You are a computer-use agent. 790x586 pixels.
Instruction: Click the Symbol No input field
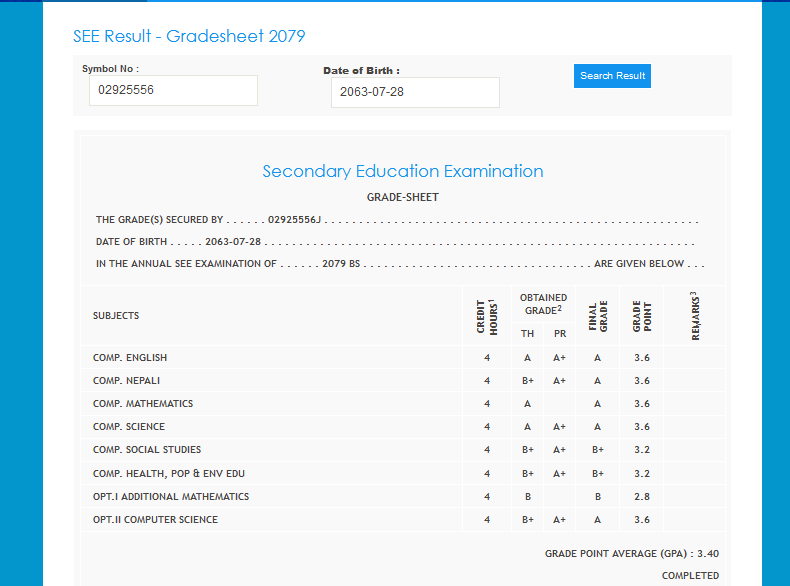(x=172, y=90)
